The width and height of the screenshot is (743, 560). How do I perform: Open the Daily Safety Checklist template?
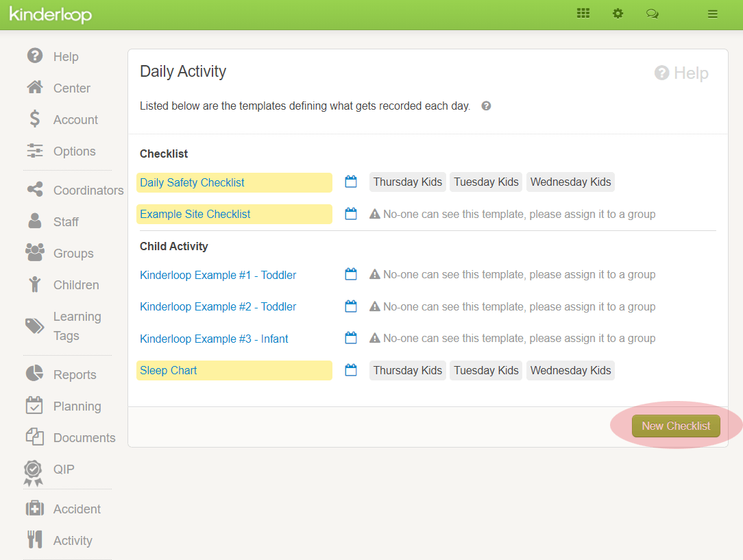[191, 182]
